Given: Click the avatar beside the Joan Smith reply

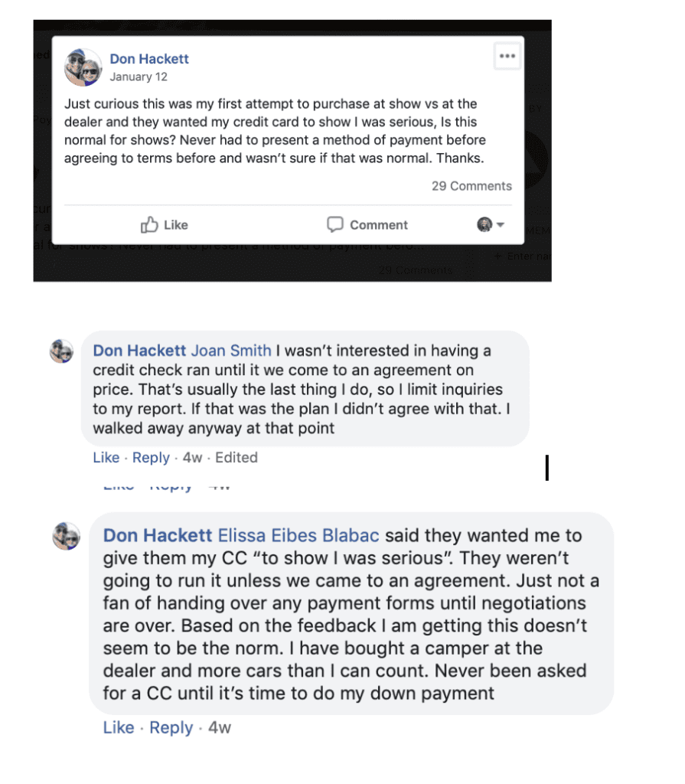Looking at the screenshot, I should point(61,351).
